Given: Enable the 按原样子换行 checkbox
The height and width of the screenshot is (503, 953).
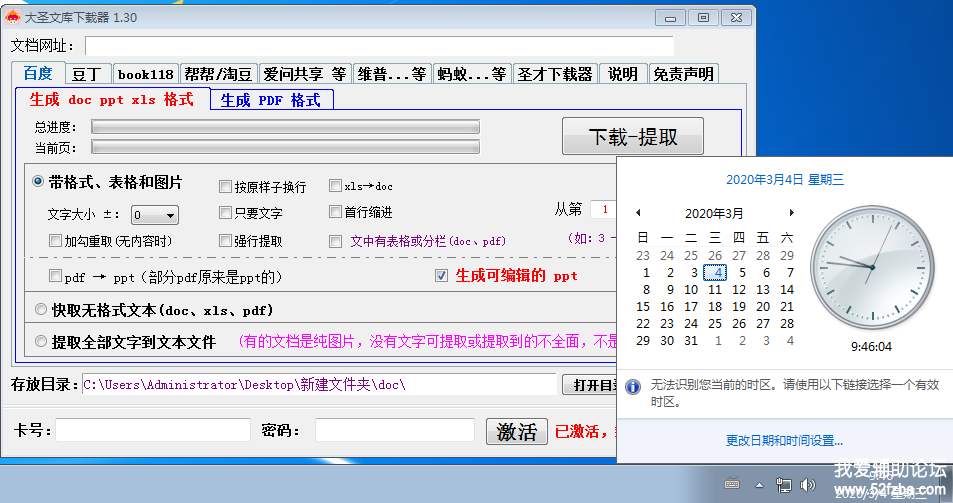Looking at the screenshot, I should (225, 186).
